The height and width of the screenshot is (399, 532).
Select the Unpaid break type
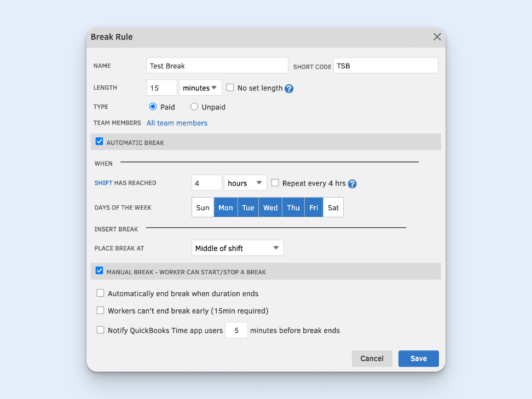click(x=194, y=107)
